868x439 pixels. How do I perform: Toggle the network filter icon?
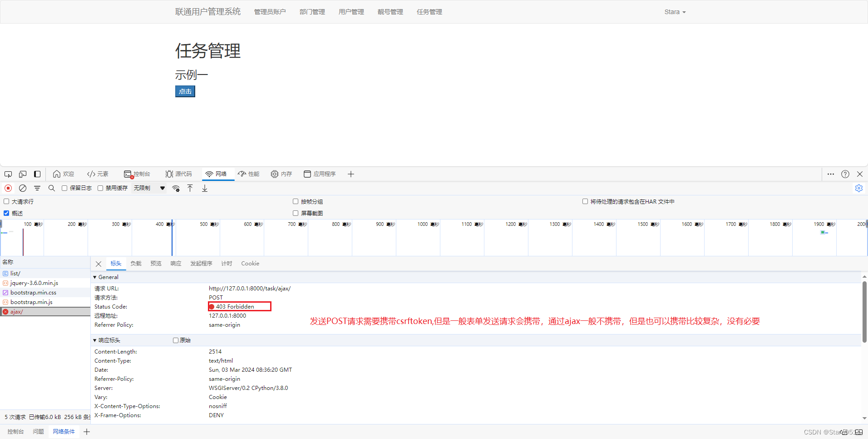(37, 188)
